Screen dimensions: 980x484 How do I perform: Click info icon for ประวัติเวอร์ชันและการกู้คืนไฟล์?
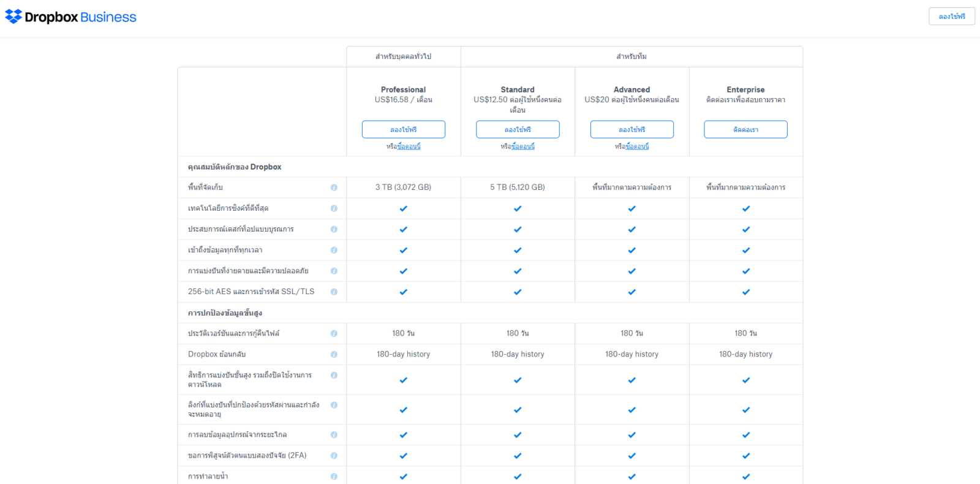(x=334, y=333)
